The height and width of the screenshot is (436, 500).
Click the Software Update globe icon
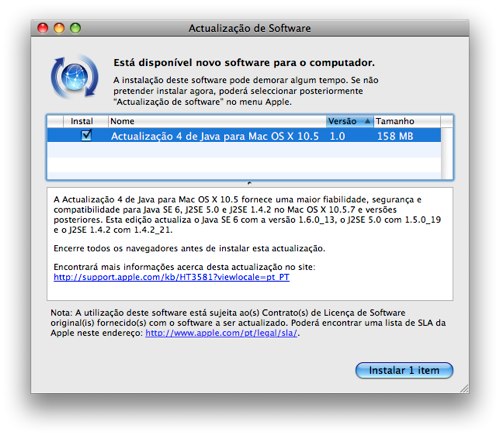(75, 77)
